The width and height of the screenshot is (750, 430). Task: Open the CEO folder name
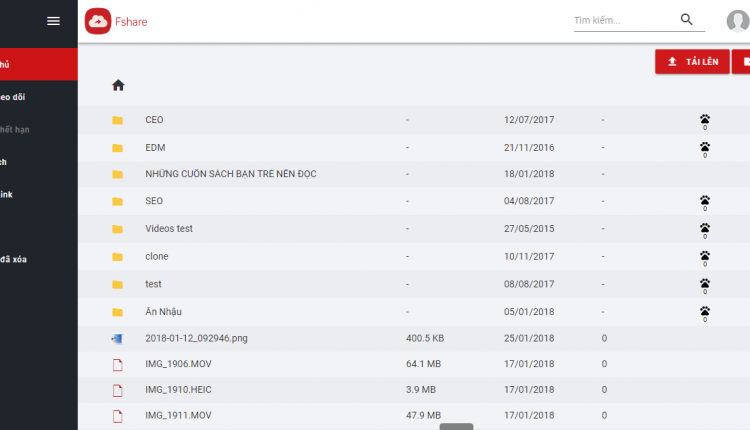[154, 120]
